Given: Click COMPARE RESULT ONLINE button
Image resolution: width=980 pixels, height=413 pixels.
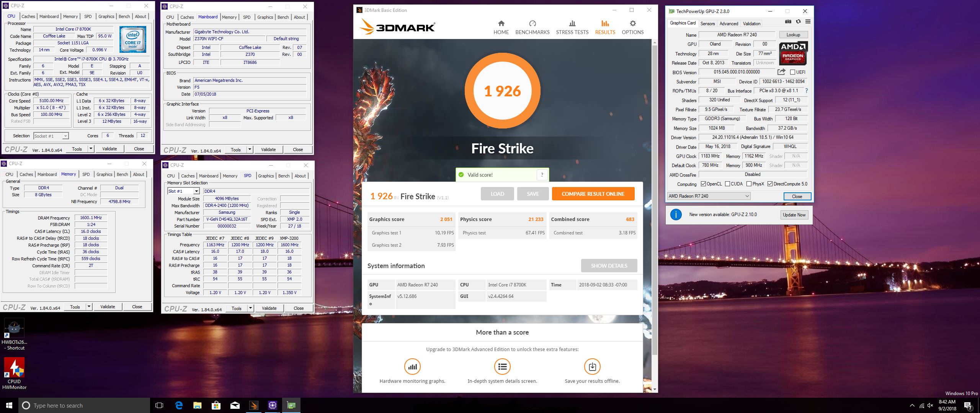Looking at the screenshot, I should [x=593, y=194].
